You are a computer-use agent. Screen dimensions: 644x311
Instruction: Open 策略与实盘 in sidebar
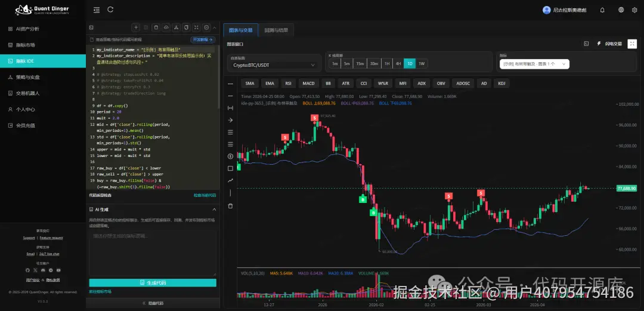(x=43, y=77)
